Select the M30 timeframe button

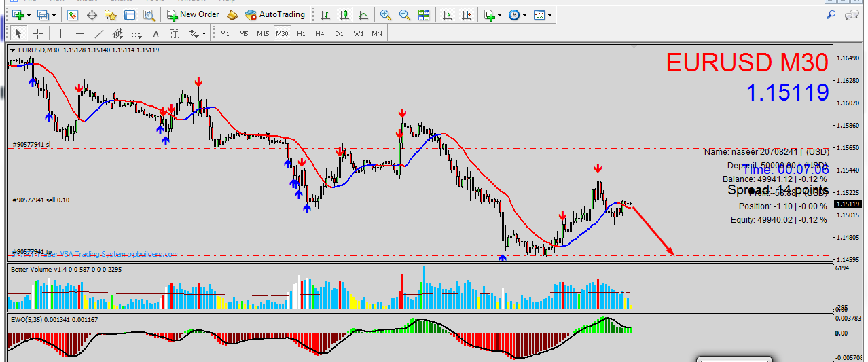click(x=283, y=33)
